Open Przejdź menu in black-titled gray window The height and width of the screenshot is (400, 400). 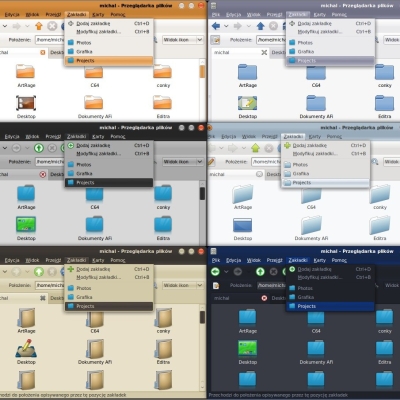tap(53, 136)
